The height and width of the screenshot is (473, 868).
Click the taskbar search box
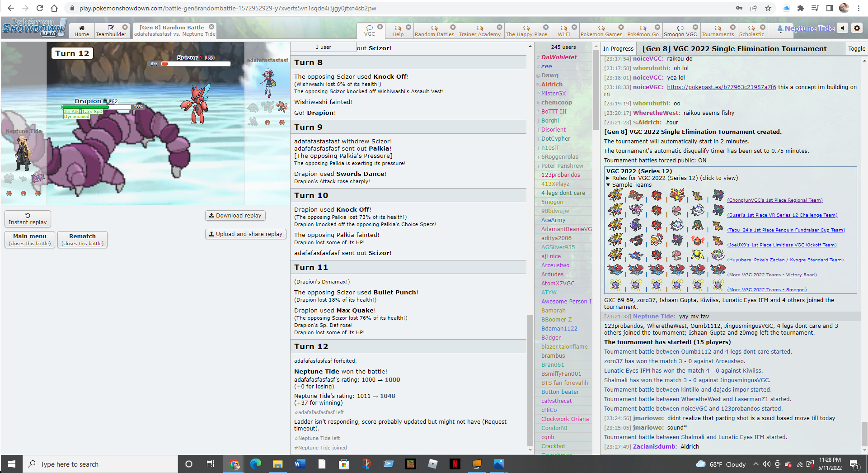100,464
